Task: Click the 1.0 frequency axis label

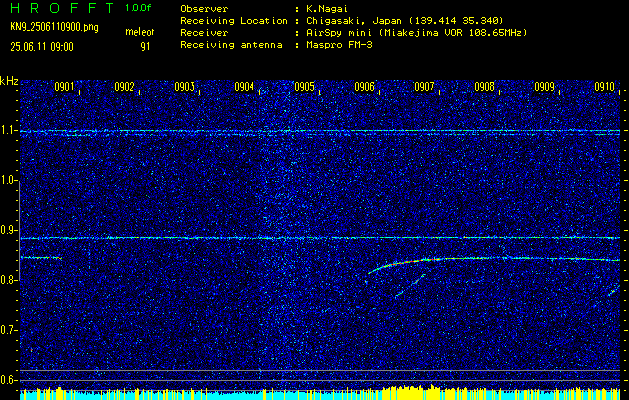Action: tap(8, 181)
